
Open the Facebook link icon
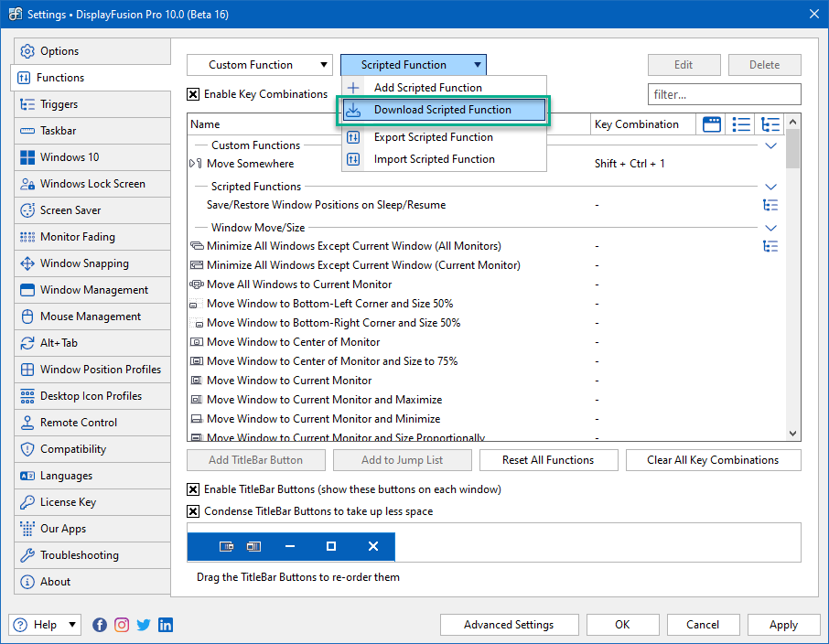coord(100,625)
